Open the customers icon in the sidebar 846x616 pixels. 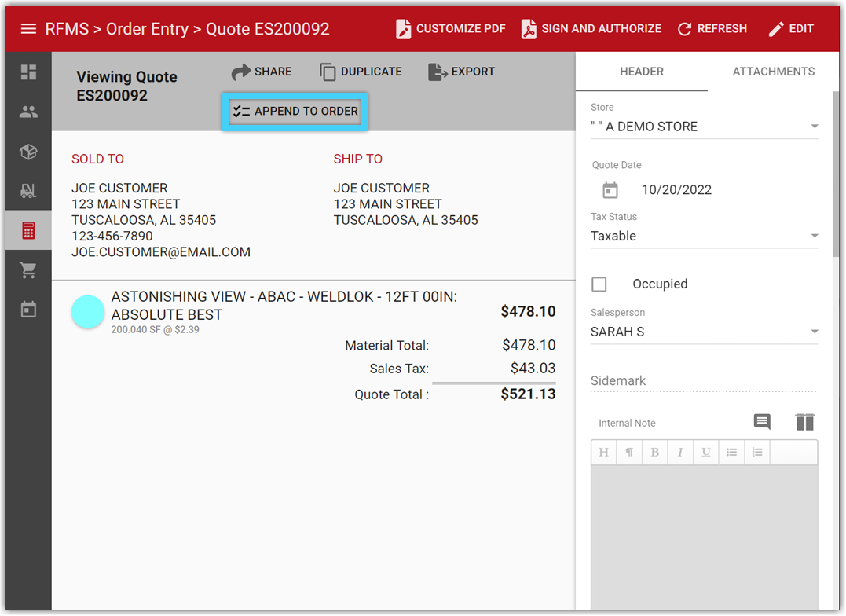(28, 112)
